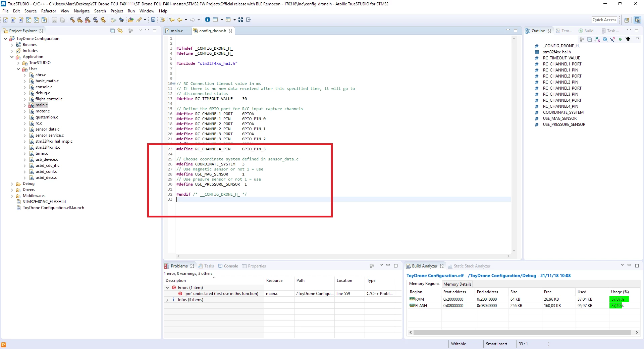Click the exit arrow toolbar icon
The image size is (644, 349).
[249, 20]
